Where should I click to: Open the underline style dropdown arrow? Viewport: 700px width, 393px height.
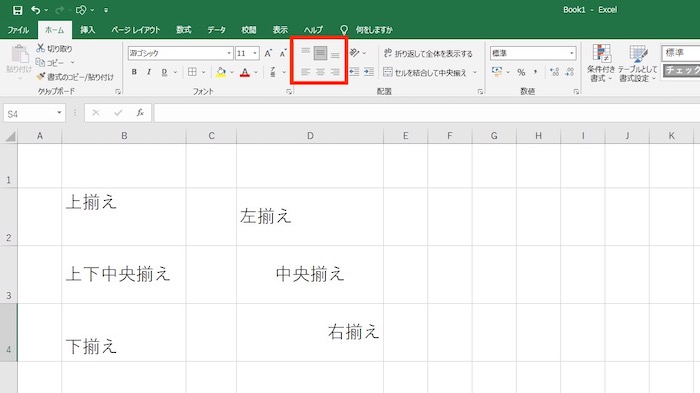(x=175, y=72)
